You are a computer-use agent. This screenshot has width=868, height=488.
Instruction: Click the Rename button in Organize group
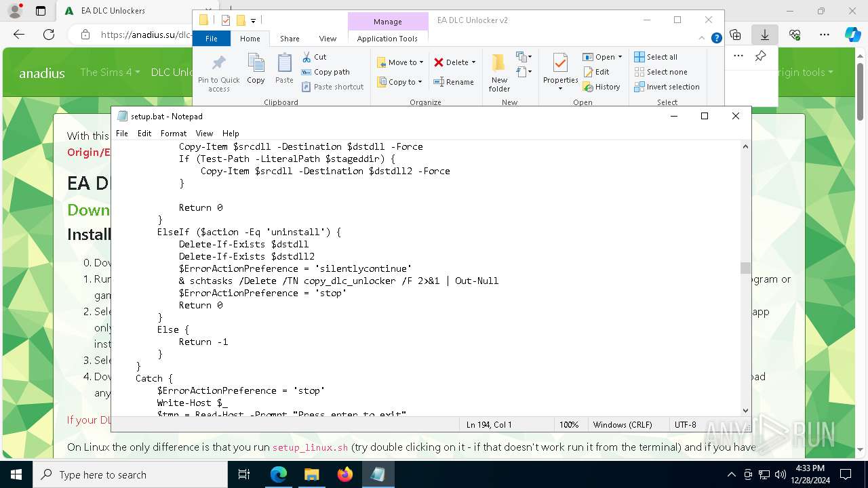click(x=454, y=82)
